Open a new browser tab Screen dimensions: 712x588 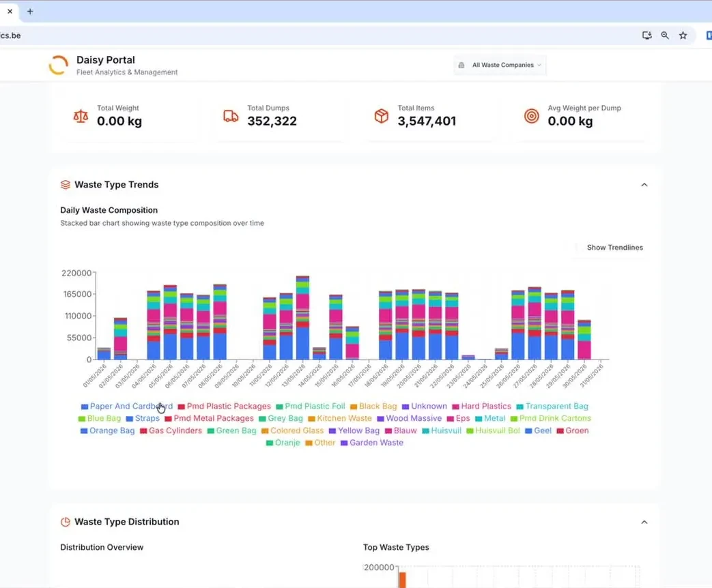coord(30,12)
